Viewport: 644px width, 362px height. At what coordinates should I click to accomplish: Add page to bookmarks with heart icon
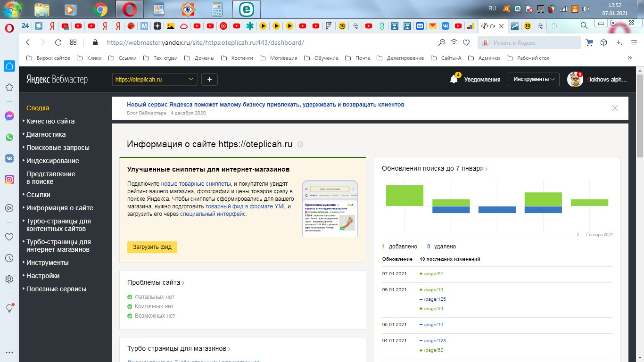[x=466, y=42]
